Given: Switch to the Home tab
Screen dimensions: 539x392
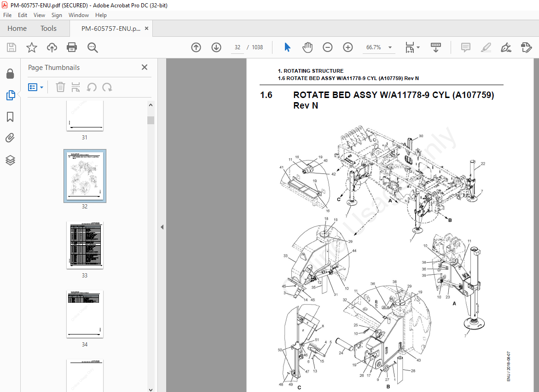Looking at the screenshot, I should pyautogui.click(x=17, y=29).
